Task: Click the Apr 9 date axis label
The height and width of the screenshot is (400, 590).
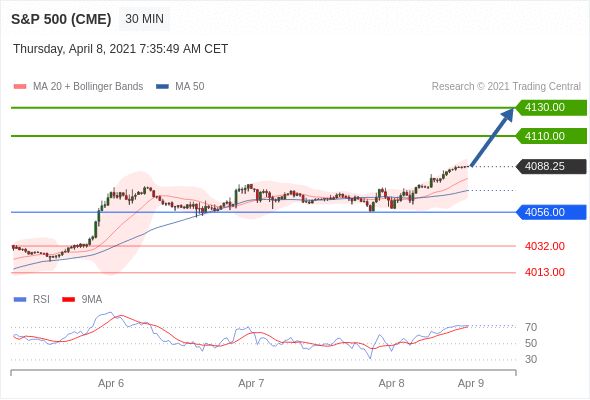Action: (471, 383)
